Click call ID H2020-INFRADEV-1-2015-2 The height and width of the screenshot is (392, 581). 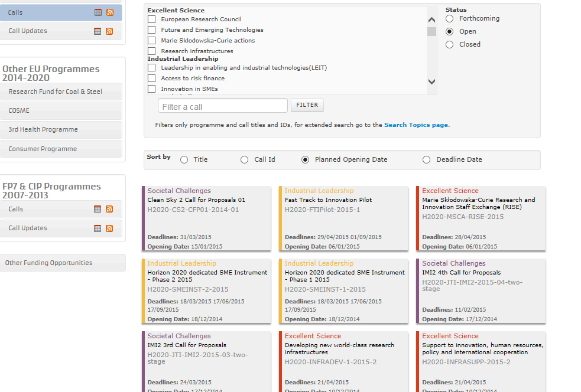330,362
